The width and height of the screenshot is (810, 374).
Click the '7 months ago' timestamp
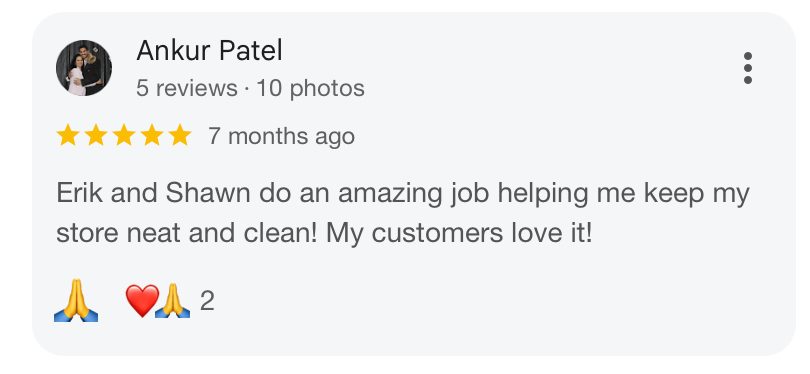282,137
